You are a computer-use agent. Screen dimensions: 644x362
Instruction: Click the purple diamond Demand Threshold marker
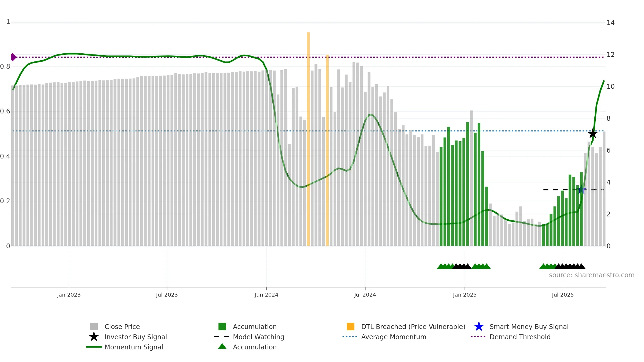coord(13,57)
